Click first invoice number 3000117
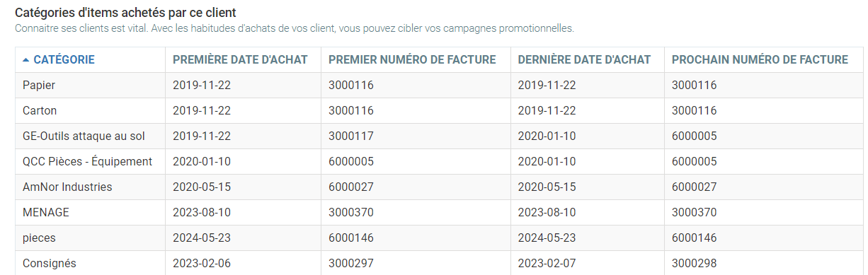This screenshot has height=275, width=868. [x=351, y=136]
